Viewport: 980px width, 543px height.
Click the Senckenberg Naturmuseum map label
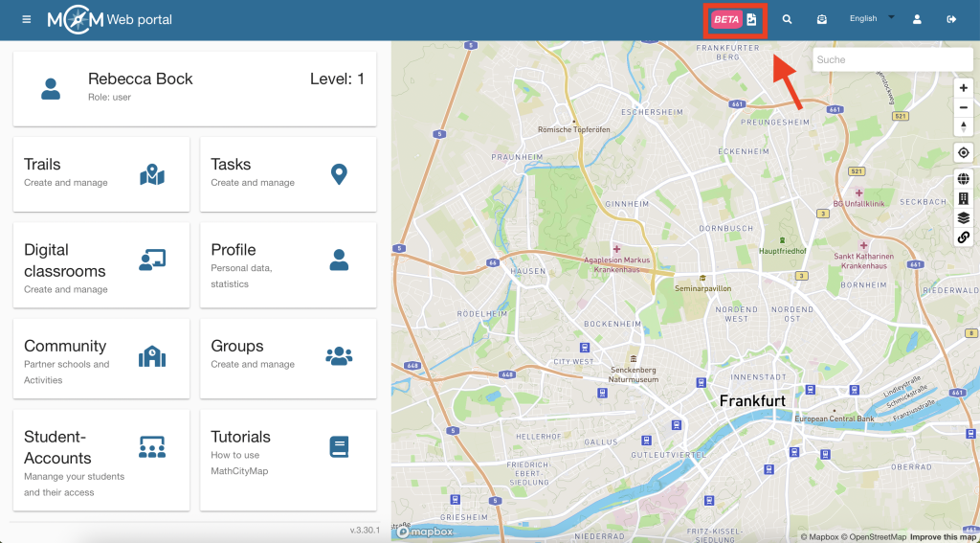pyautogui.click(x=634, y=375)
